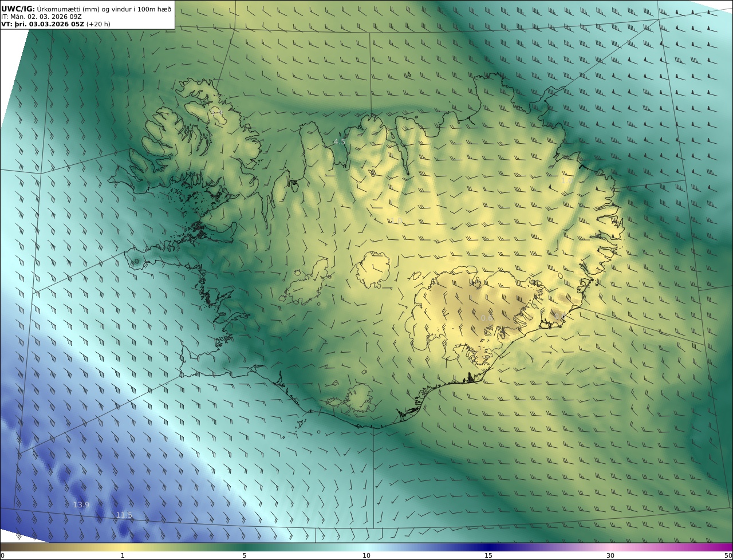Click the colorbar tick label 50
733x560 pixels.
click(728, 555)
